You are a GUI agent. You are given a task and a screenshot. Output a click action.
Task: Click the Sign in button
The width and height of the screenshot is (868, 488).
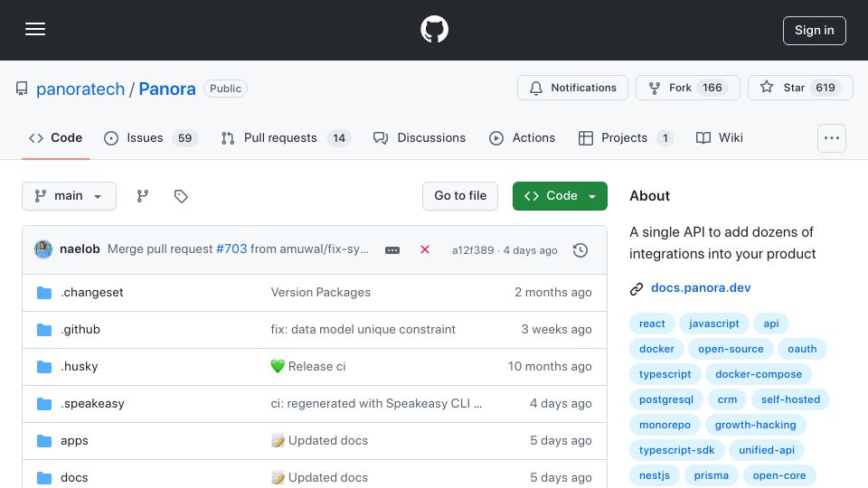(x=815, y=31)
